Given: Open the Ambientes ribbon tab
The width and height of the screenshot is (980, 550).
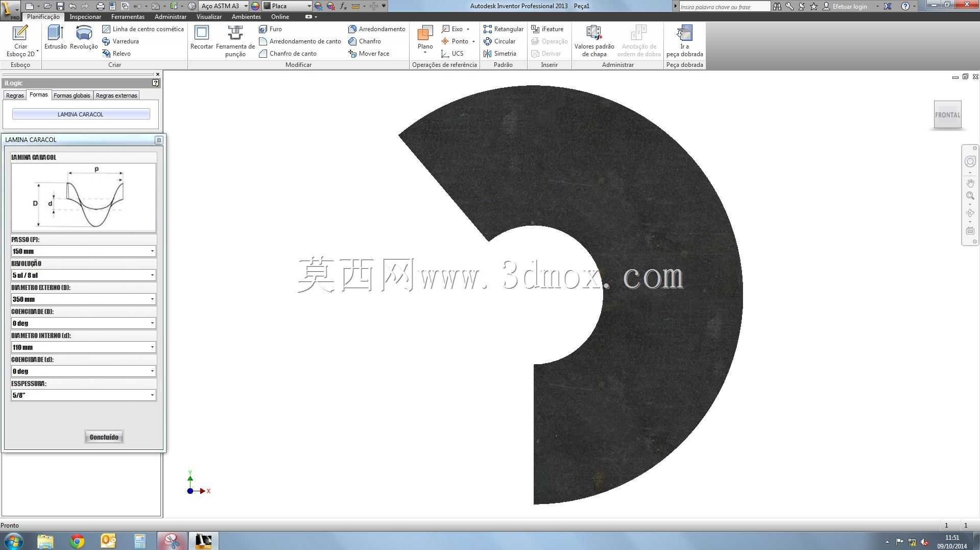Looking at the screenshot, I should (x=246, y=17).
